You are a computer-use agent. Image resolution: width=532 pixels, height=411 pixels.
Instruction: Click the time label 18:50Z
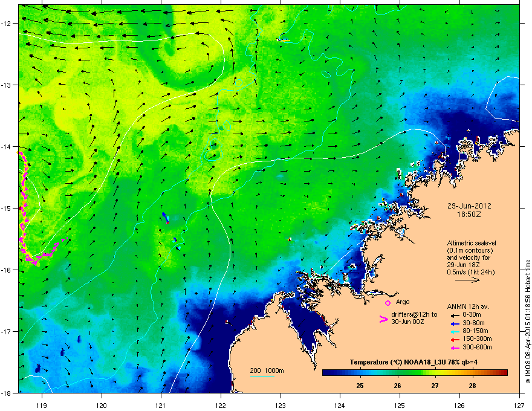click(469, 215)
